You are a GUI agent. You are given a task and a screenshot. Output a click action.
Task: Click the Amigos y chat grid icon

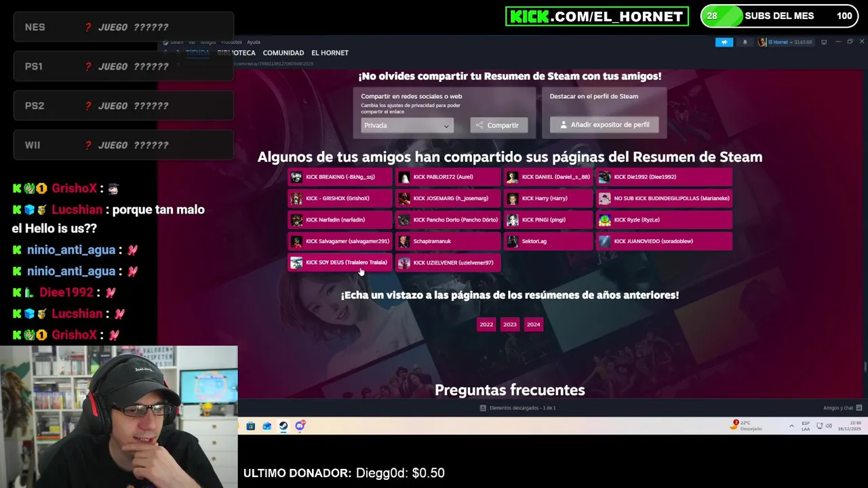pos(859,408)
